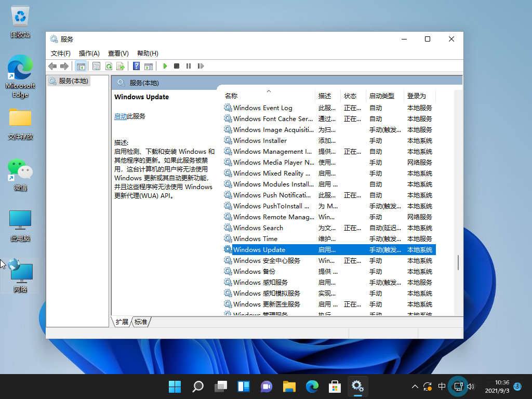Open properties using the properties toolbar icon
Screen dimensions: 532x399
coord(97,66)
